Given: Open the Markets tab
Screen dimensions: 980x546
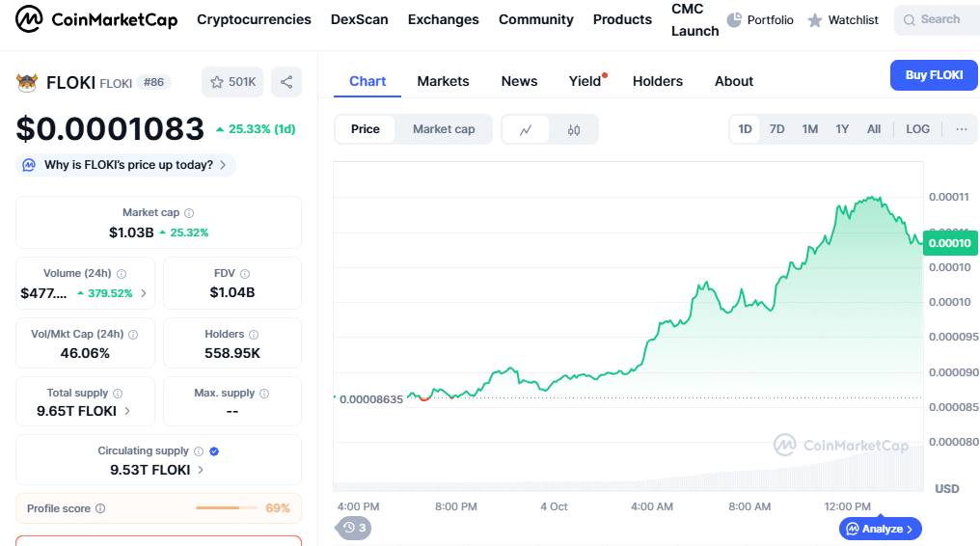Looking at the screenshot, I should pos(443,81).
